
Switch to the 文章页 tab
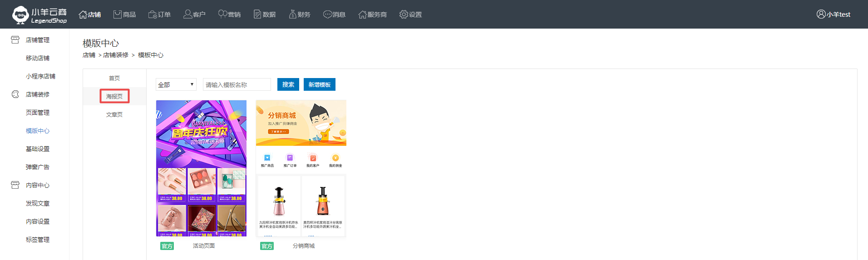pos(114,115)
